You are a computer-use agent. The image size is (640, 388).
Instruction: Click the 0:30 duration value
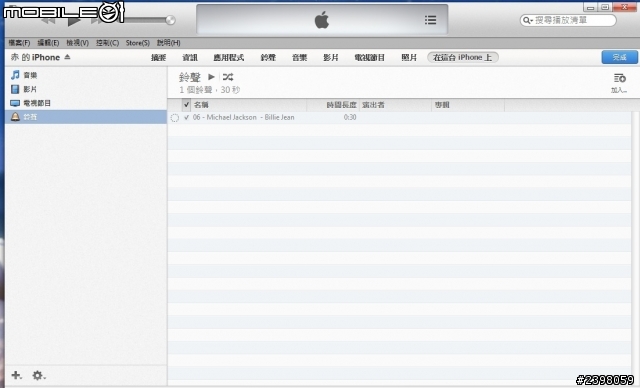click(350, 118)
